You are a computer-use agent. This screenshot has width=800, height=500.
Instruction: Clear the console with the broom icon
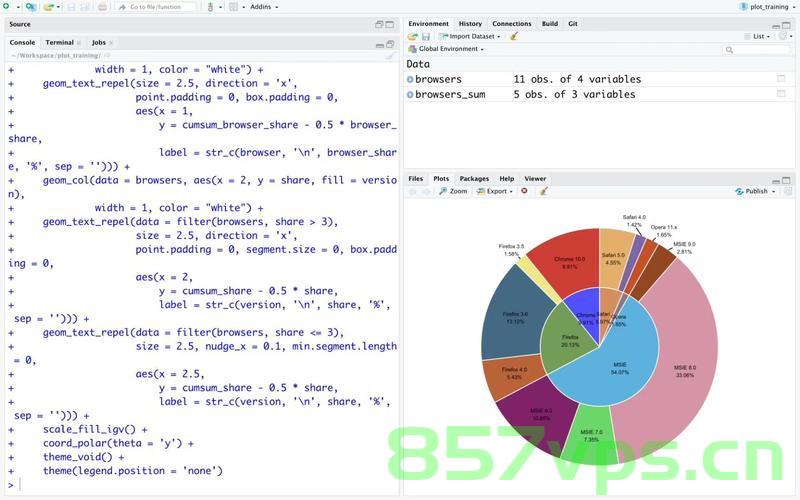point(390,56)
